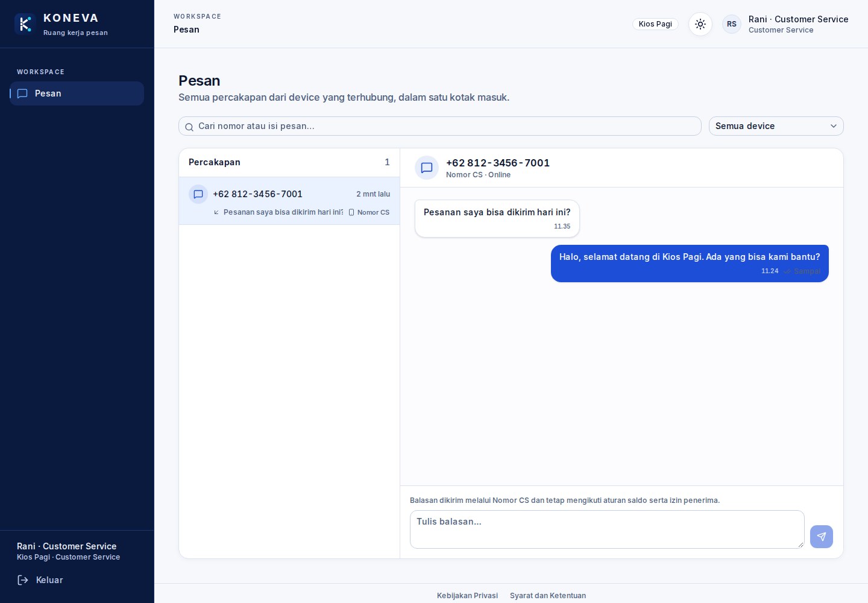Click the 'Nomor CS · Online' status text
The image size is (868, 603).
pyautogui.click(x=478, y=175)
